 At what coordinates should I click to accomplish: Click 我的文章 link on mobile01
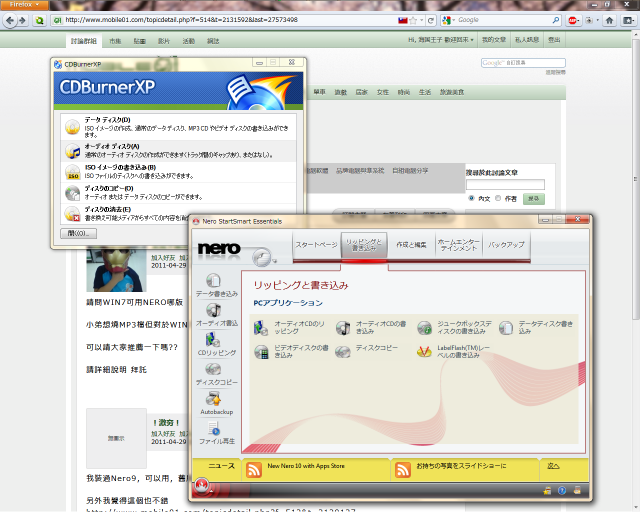(494, 40)
